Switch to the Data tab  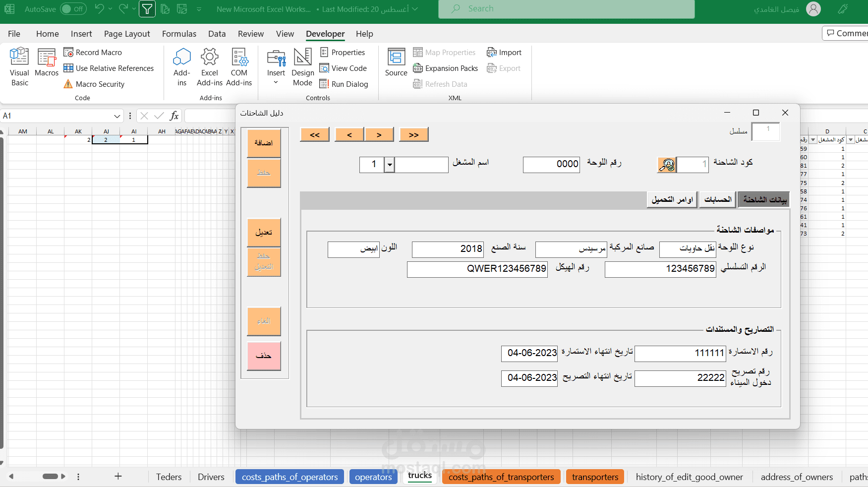click(217, 34)
